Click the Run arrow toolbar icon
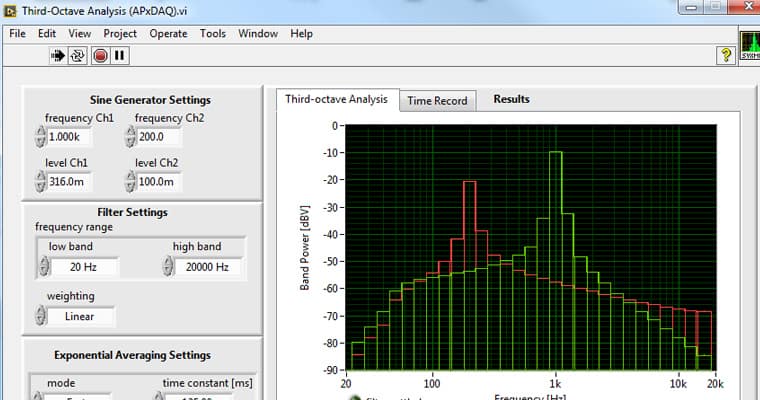760x400 pixels. pyautogui.click(x=59, y=56)
